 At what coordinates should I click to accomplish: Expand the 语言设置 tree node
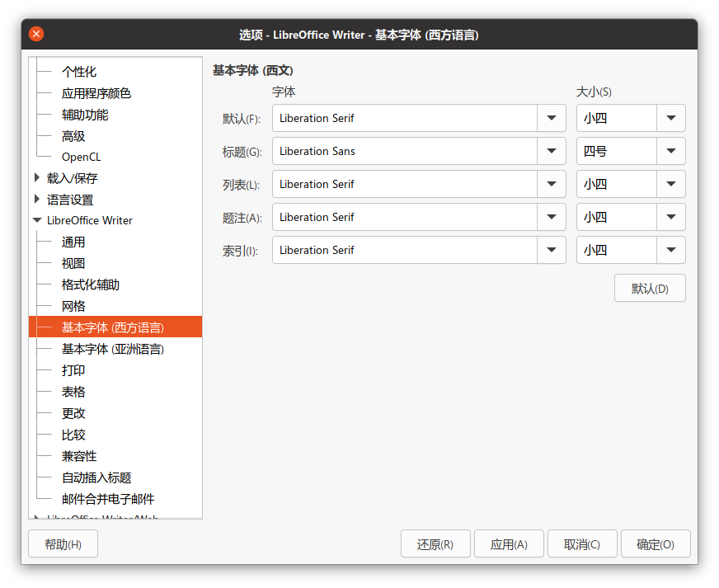(37, 199)
